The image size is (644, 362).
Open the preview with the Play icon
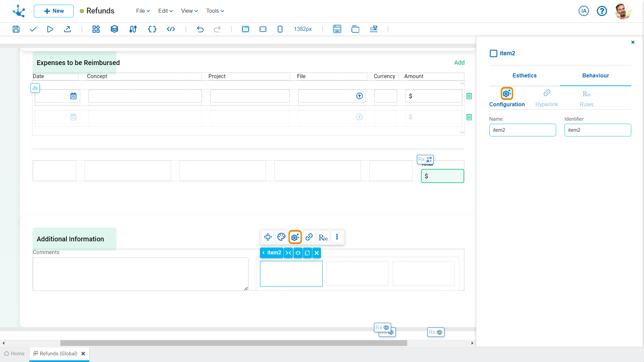[x=50, y=29]
